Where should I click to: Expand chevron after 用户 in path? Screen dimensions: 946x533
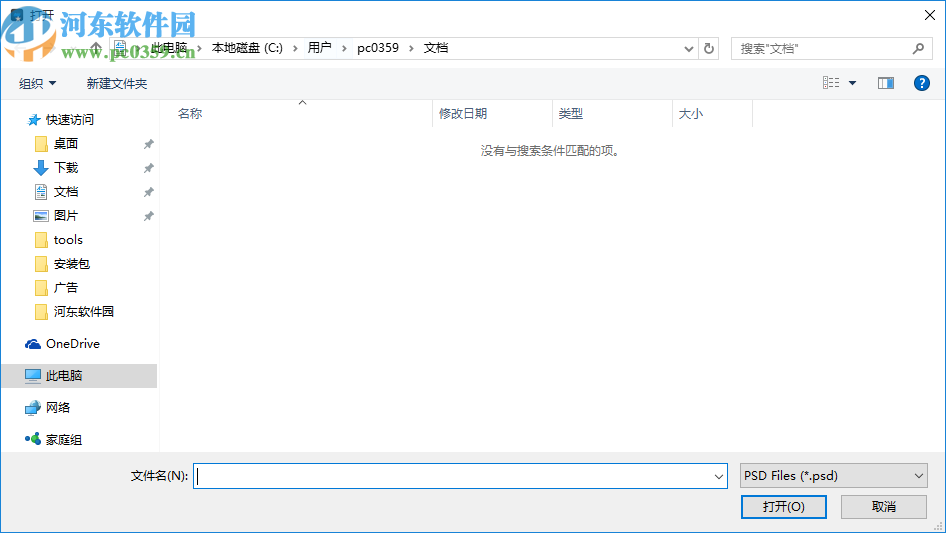344,48
